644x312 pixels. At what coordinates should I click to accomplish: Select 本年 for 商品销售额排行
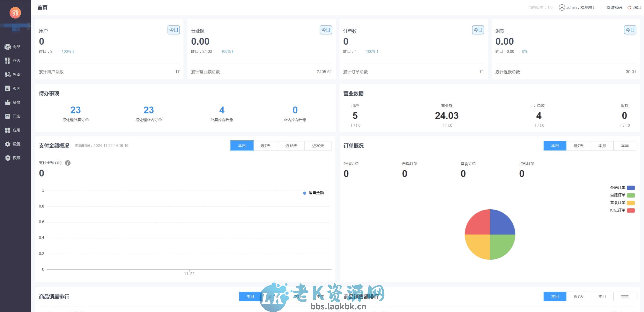click(x=625, y=296)
